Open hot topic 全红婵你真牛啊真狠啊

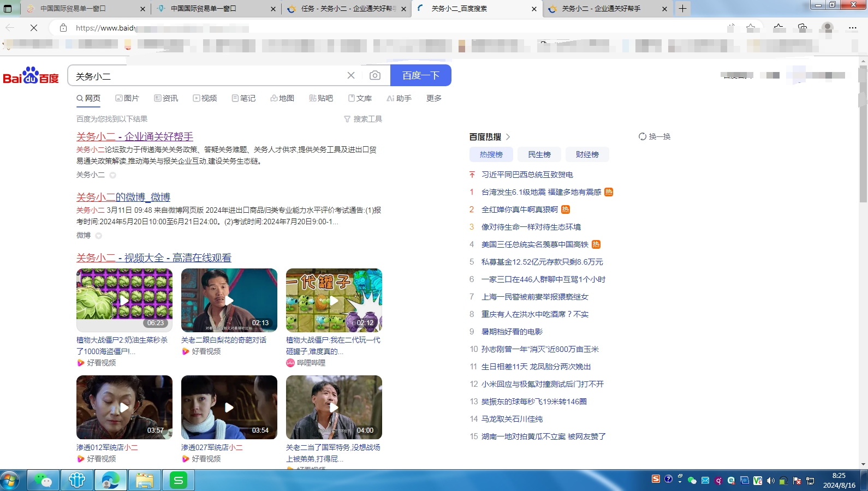point(520,209)
